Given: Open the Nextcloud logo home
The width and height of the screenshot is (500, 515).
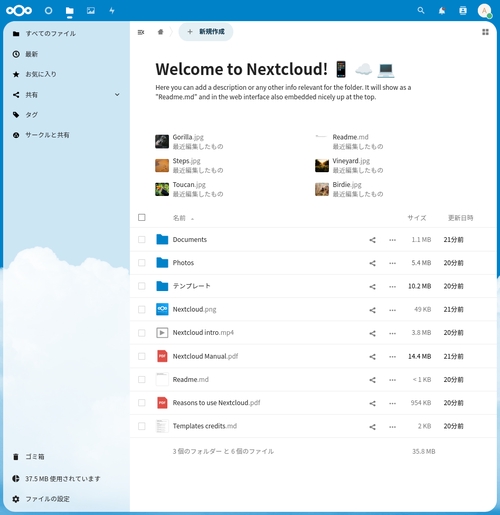Looking at the screenshot, I should [19, 11].
